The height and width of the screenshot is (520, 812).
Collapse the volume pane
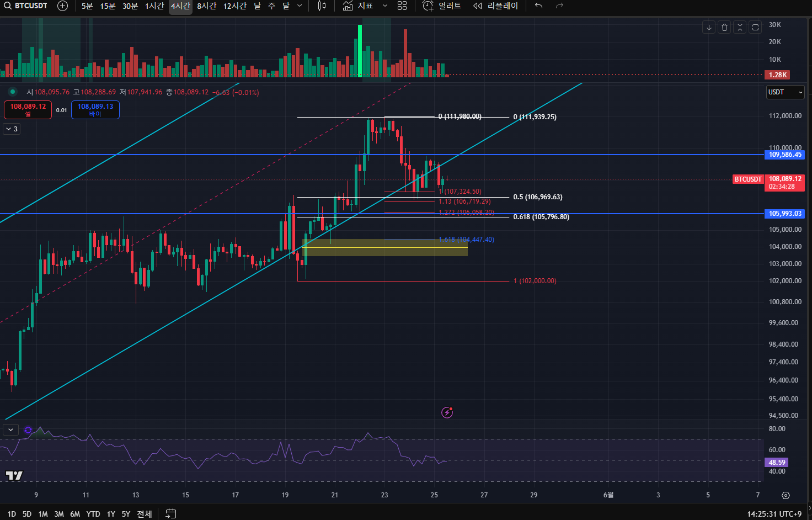click(x=740, y=27)
